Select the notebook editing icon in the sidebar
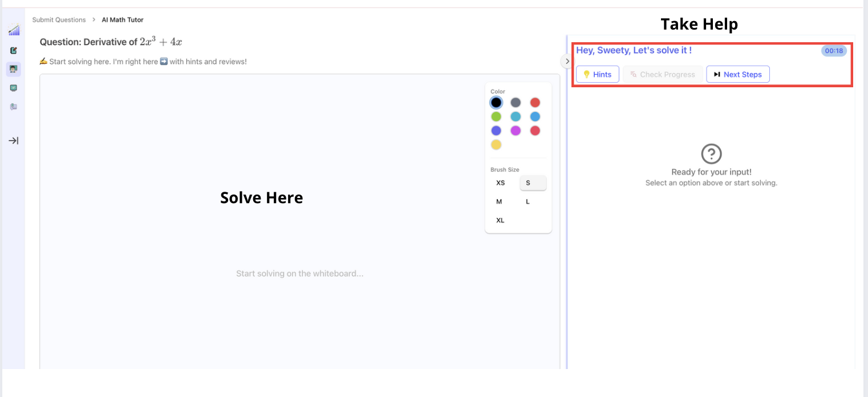The height and width of the screenshot is (397, 868). [13, 50]
